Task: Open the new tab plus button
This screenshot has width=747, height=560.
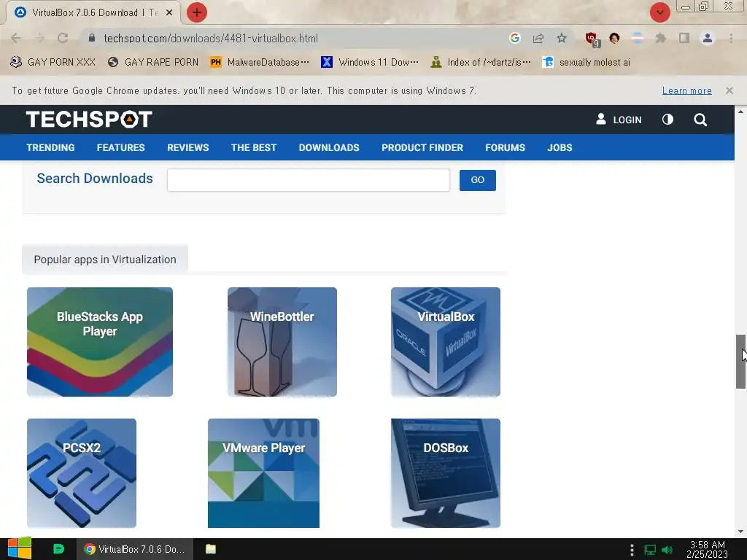Action: click(x=197, y=12)
